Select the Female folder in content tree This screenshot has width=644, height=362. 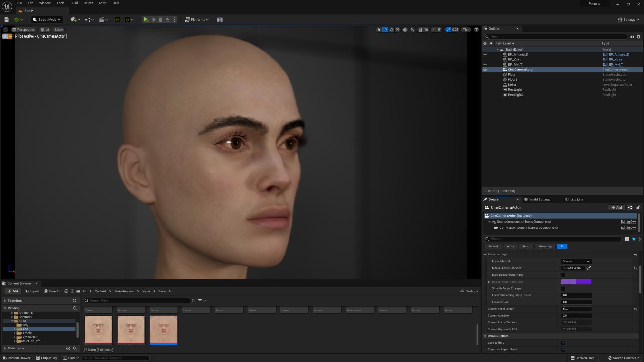click(x=26, y=333)
